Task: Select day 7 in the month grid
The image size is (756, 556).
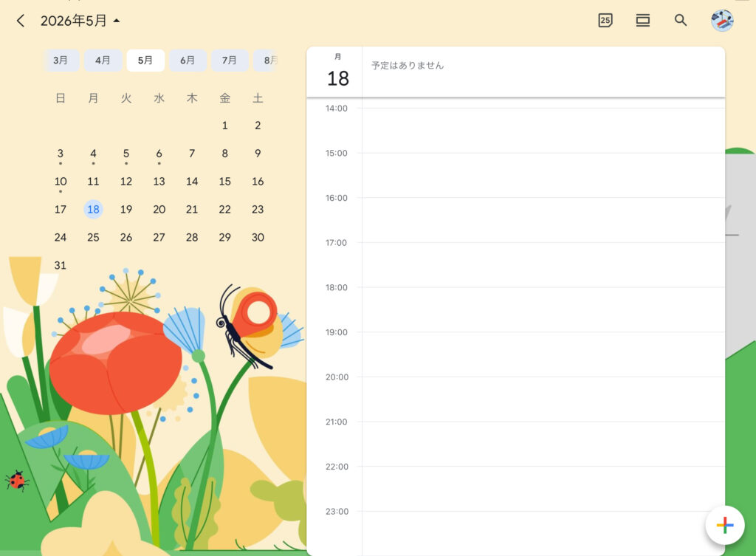Action: (x=192, y=154)
